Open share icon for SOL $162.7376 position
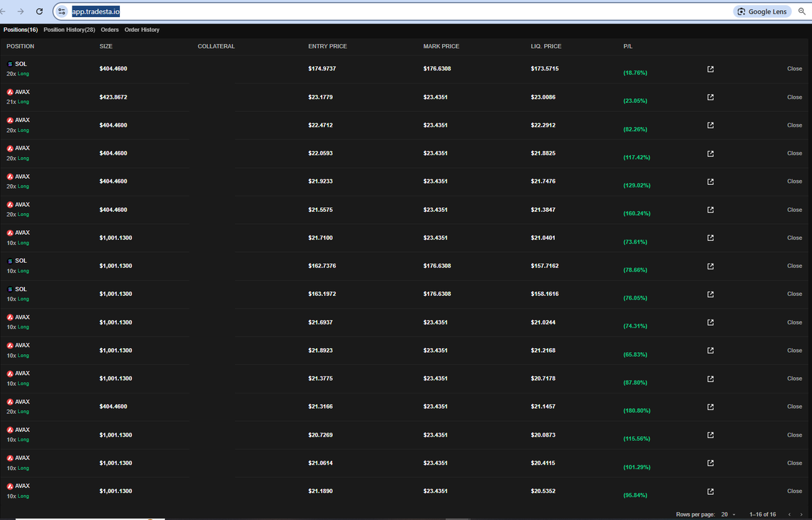812x520 pixels. 710,266
